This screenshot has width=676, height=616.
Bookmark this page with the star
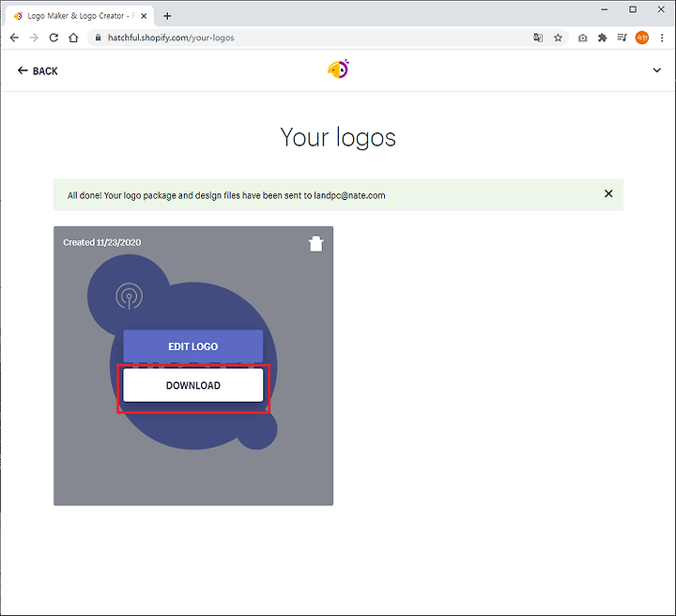(558, 38)
